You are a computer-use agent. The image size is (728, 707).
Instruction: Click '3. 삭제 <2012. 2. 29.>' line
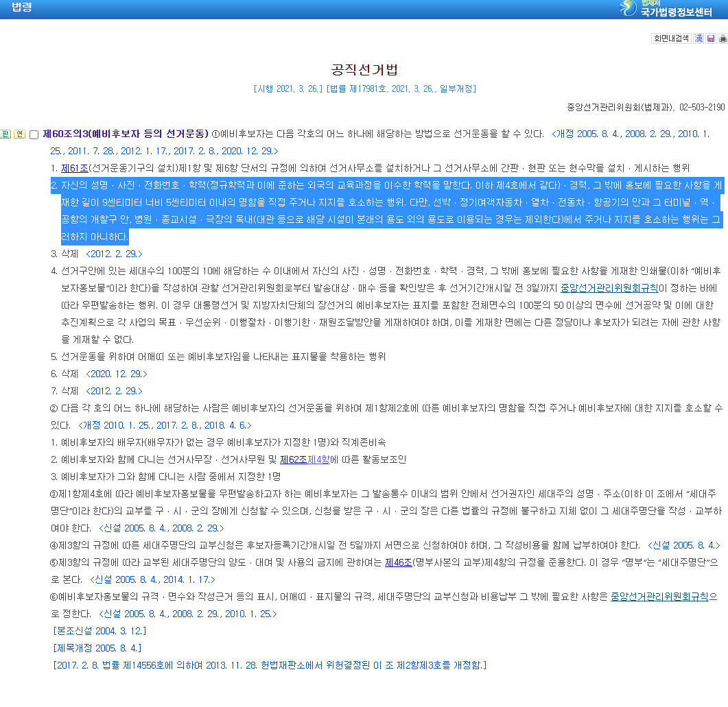click(97, 254)
